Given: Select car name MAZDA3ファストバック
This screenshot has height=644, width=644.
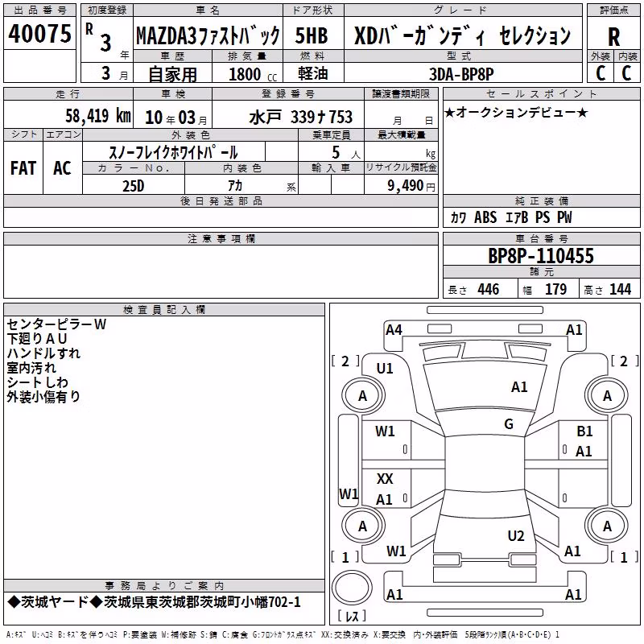Looking at the screenshot, I should coord(208,35).
